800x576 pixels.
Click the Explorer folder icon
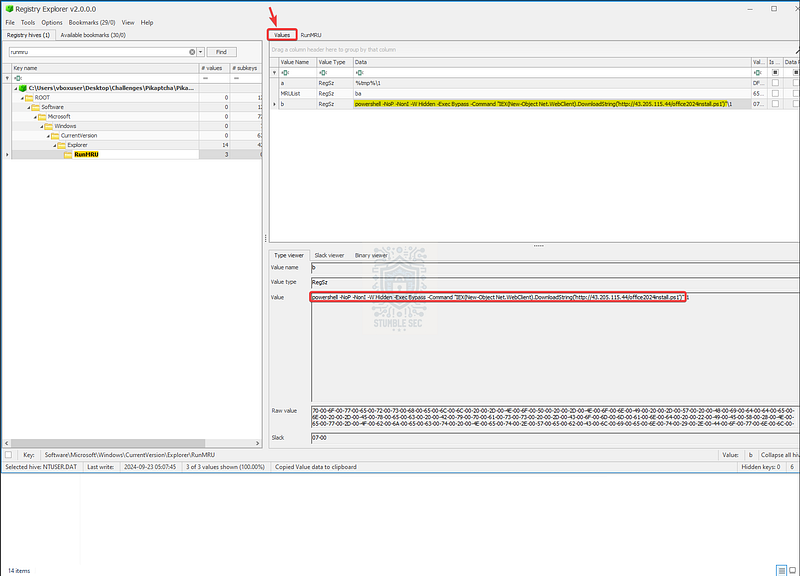[x=62, y=145]
